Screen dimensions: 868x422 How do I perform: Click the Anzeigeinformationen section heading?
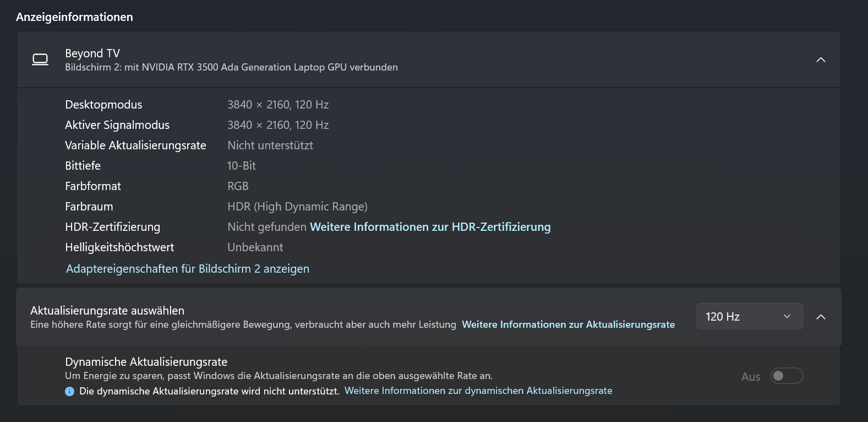point(74,17)
